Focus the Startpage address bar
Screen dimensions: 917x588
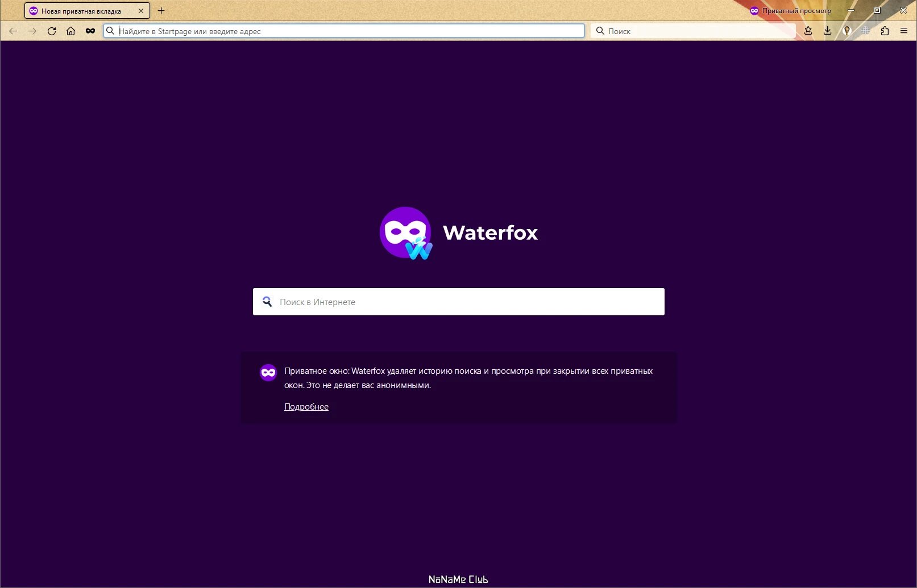pyautogui.click(x=344, y=31)
